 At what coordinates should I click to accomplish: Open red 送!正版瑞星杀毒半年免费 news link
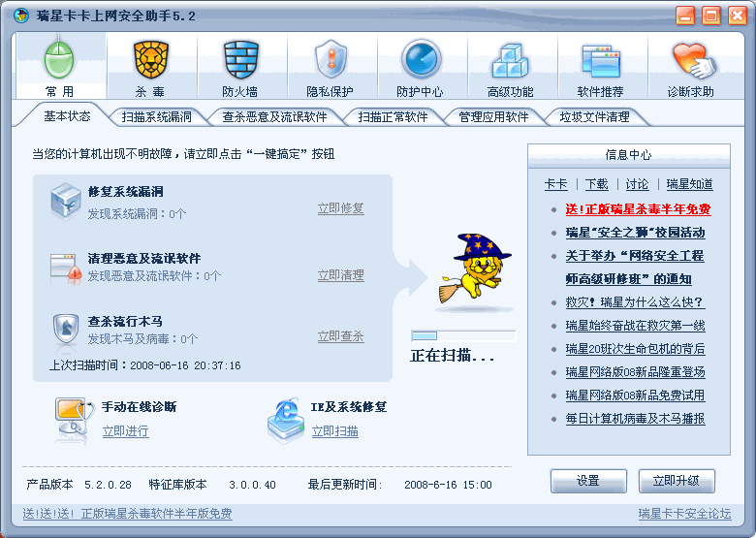638,209
